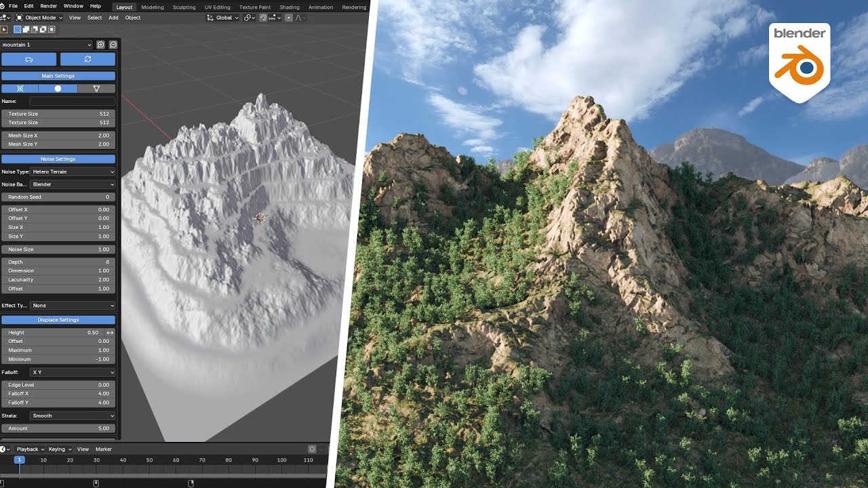The width and height of the screenshot is (868, 488).
Task: Click Height field's double-arrow drag handle
Action: click(x=110, y=333)
